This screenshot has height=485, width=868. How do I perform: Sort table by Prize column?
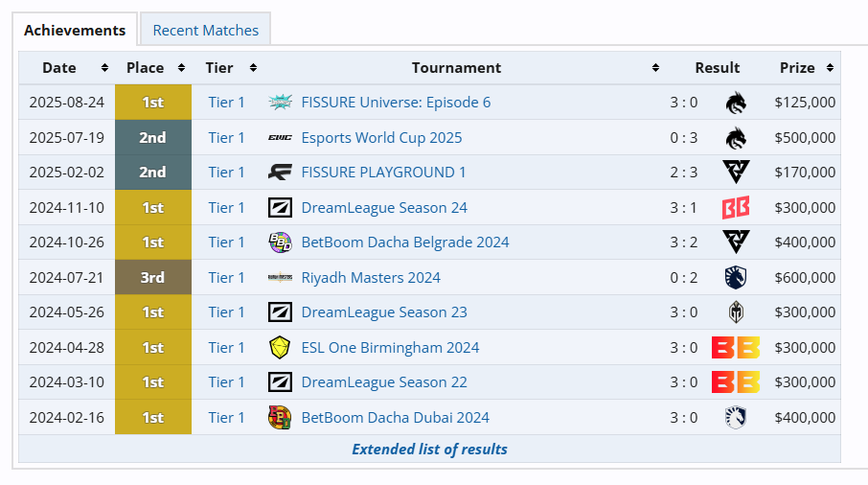830,68
